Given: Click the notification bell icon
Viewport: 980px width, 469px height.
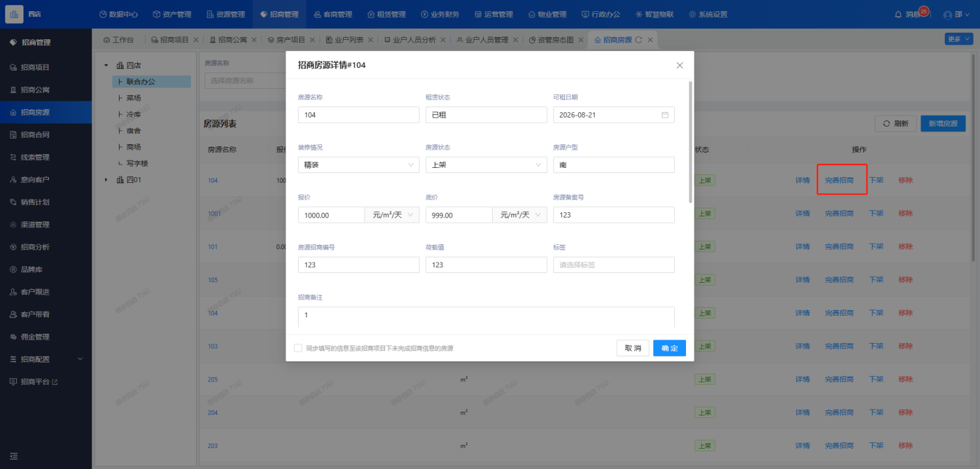Looking at the screenshot, I should point(898,14).
